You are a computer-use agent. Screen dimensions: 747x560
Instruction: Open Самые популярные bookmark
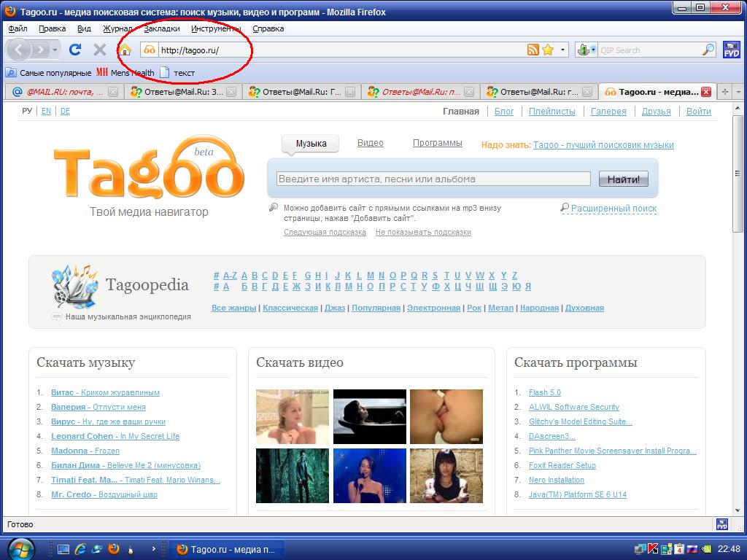(49, 73)
